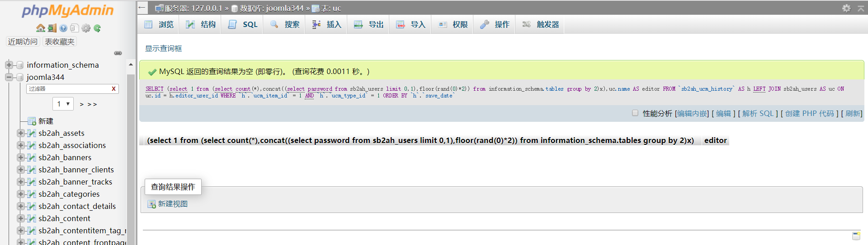
Task: Open the 导出 export tab
Action: pos(368,24)
